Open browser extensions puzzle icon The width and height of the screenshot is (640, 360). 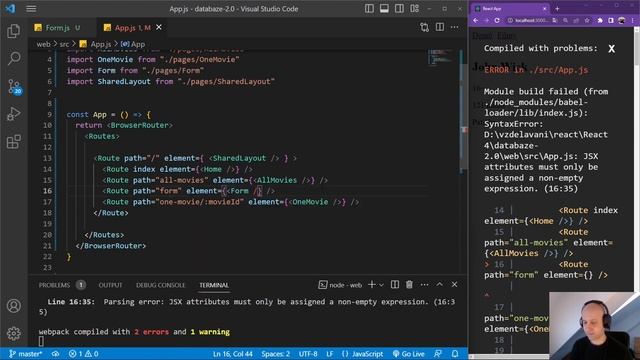click(x=600, y=20)
